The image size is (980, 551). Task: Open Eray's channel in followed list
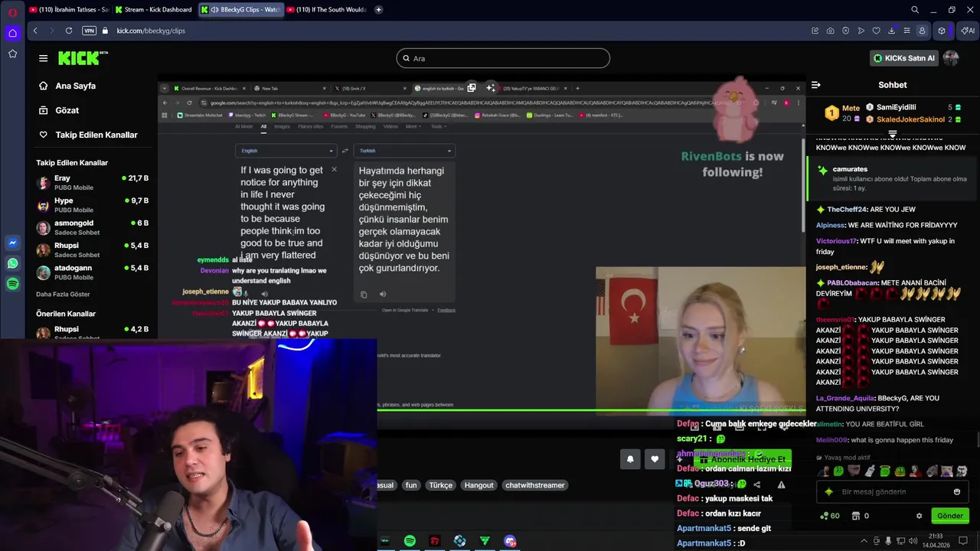(93, 183)
